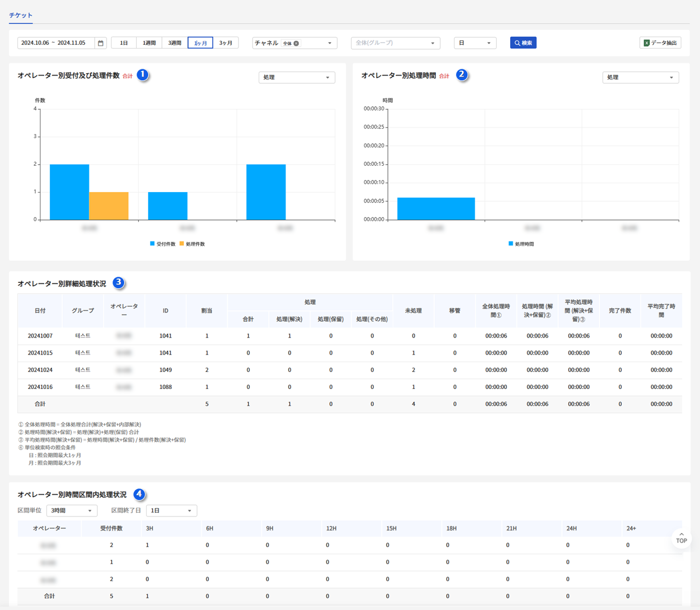Remove the 全体 tag from チャネル filter

[x=296, y=43]
